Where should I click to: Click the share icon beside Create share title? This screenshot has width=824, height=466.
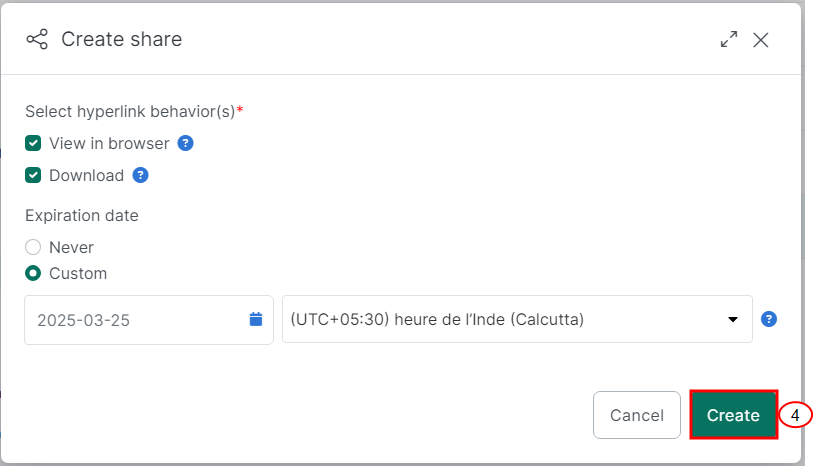point(37,39)
